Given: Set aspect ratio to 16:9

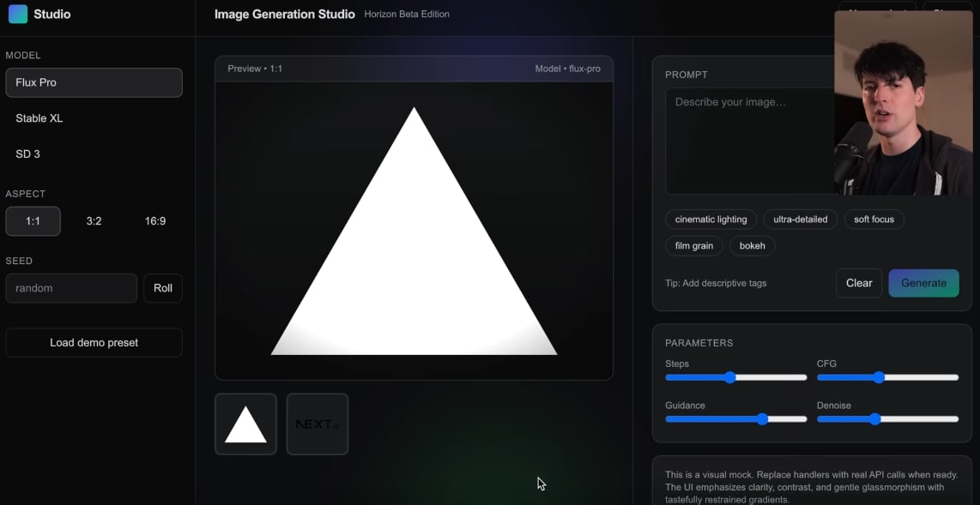Looking at the screenshot, I should click(x=155, y=221).
